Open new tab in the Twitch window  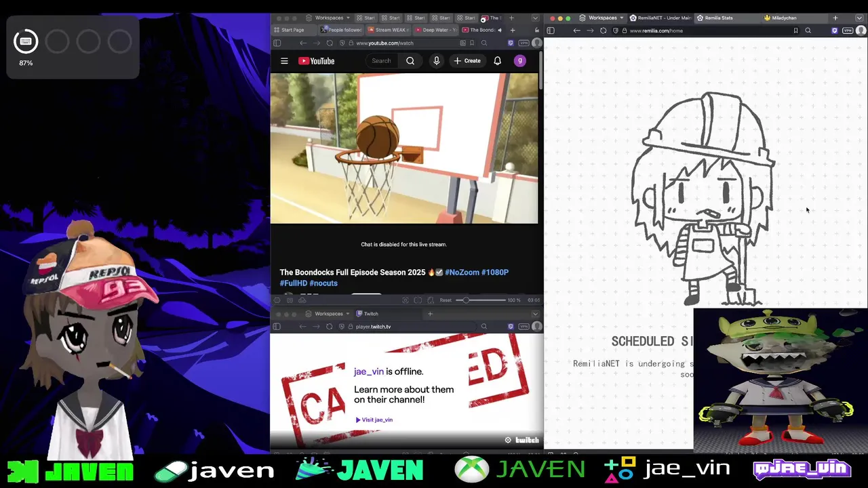point(430,314)
